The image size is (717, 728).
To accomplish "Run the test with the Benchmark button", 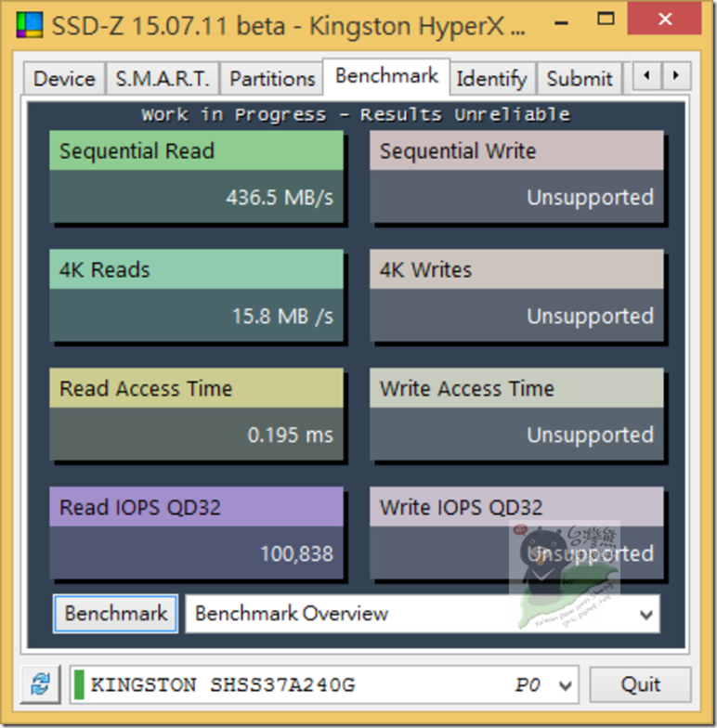I will click(x=115, y=613).
